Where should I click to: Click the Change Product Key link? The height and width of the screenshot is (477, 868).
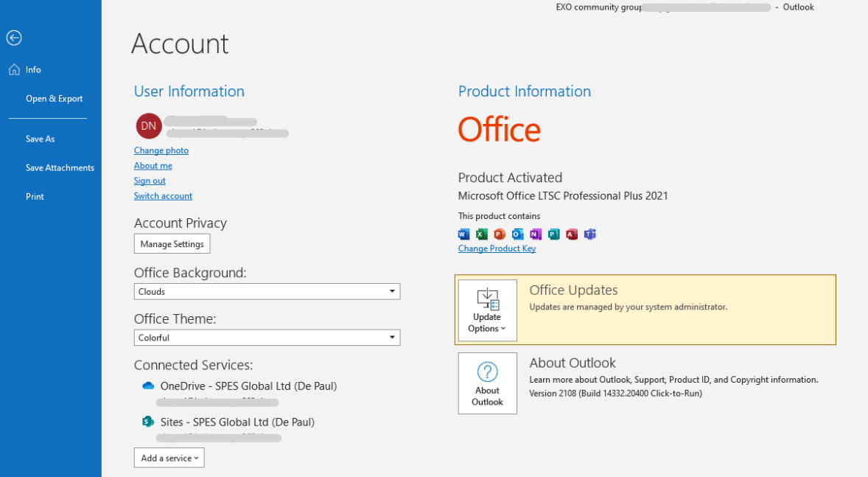point(497,248)
